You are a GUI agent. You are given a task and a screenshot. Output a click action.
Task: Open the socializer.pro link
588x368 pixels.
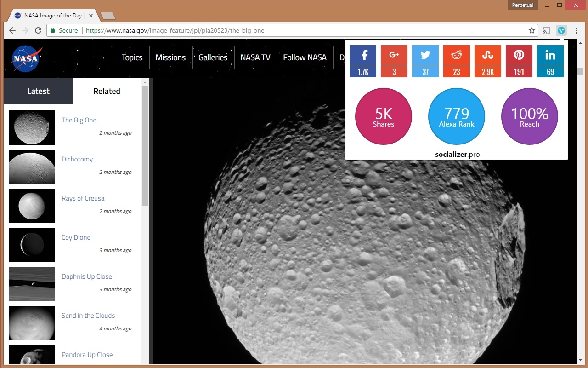coord(458,155)
